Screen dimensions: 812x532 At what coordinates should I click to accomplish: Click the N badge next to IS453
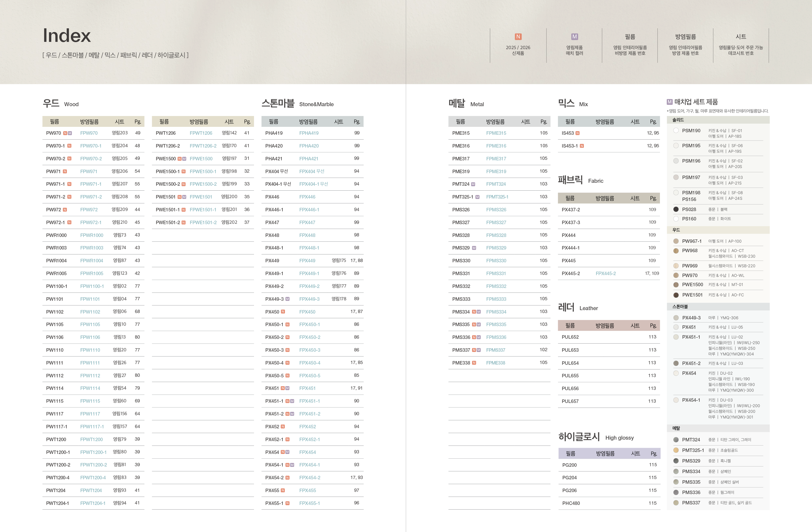[577, 133]
